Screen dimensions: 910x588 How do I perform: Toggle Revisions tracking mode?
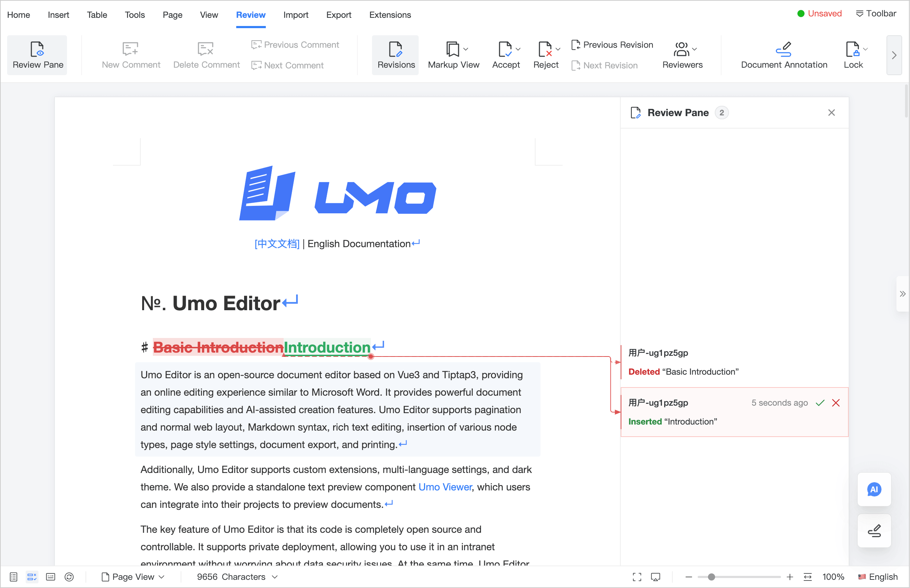tap(395, 55)
